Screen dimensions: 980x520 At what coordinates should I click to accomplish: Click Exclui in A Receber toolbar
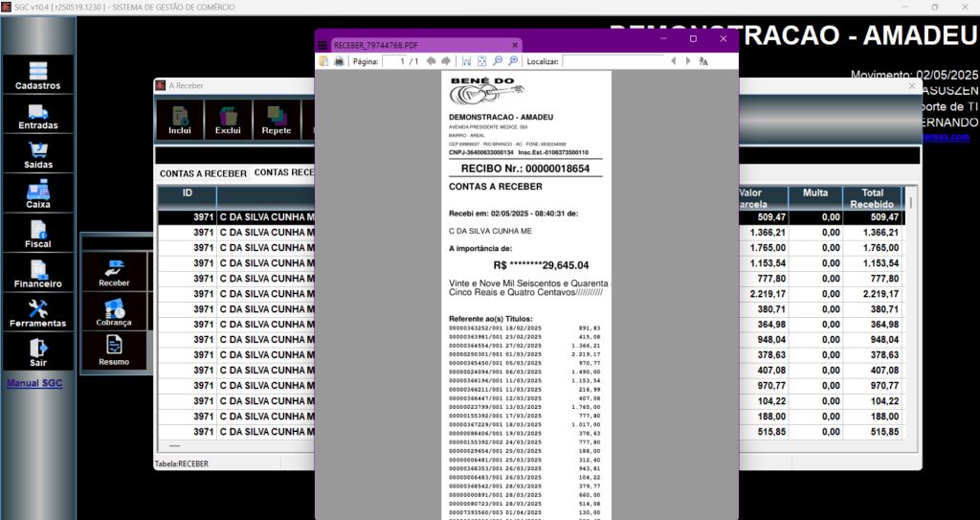pyautogui.click(x=228, y=120)
